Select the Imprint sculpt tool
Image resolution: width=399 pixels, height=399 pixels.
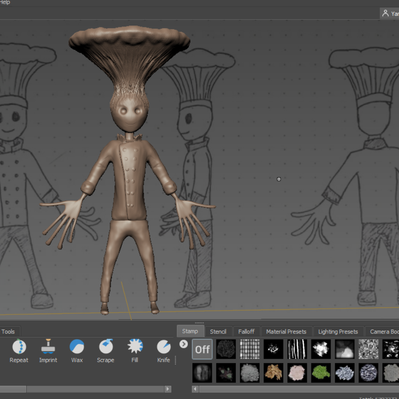click(x=48, y=351)
